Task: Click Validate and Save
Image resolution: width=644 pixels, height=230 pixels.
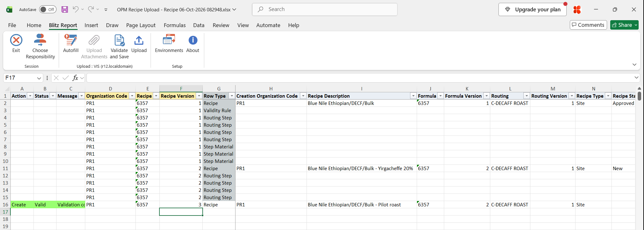Action: pos(119,47)
